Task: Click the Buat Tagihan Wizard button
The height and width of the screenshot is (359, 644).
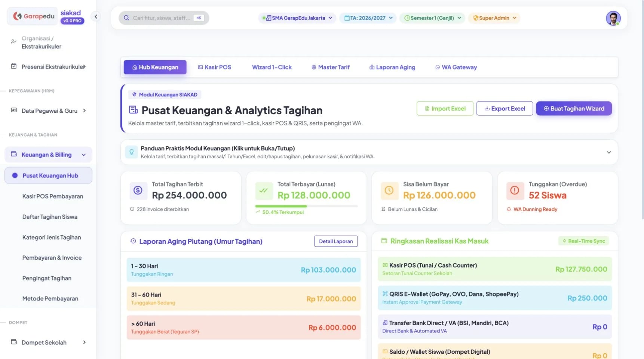Action: pos(574,109)
